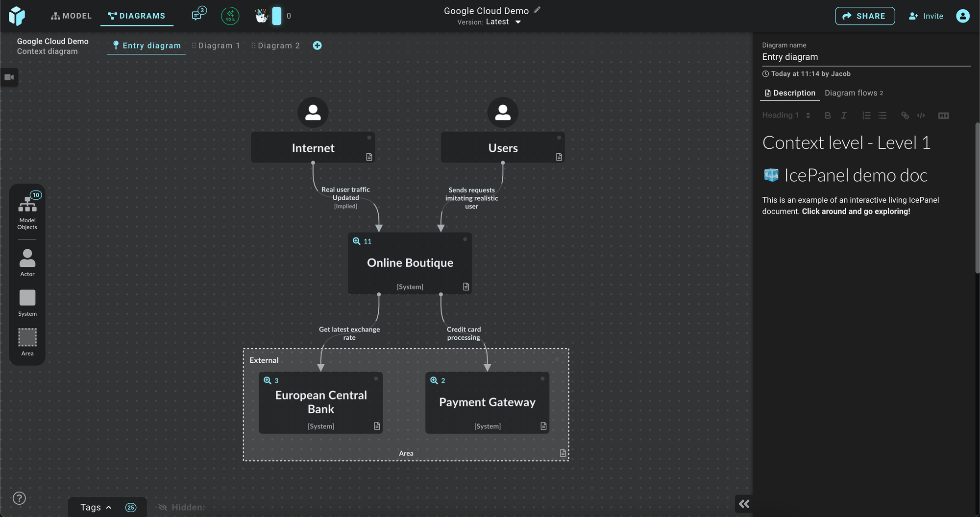The width and height of the screenshot is (980, 517).
Task: Select the Credit card processing label
Action: click(x=464, y=333)
